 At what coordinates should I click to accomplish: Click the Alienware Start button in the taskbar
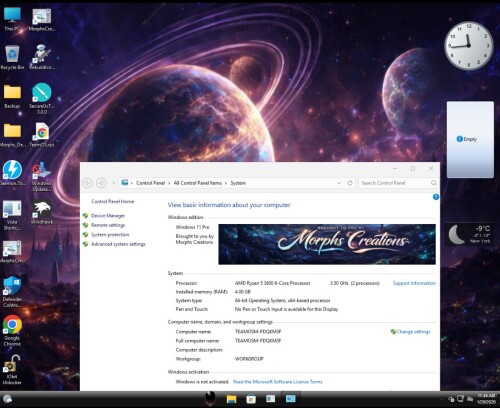coord(210,398)
